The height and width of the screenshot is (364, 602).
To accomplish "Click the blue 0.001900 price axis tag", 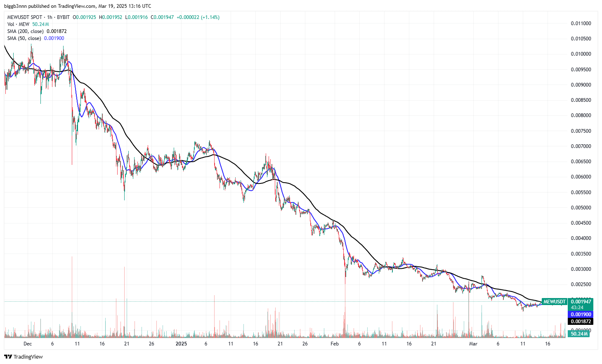I will 581,315.
